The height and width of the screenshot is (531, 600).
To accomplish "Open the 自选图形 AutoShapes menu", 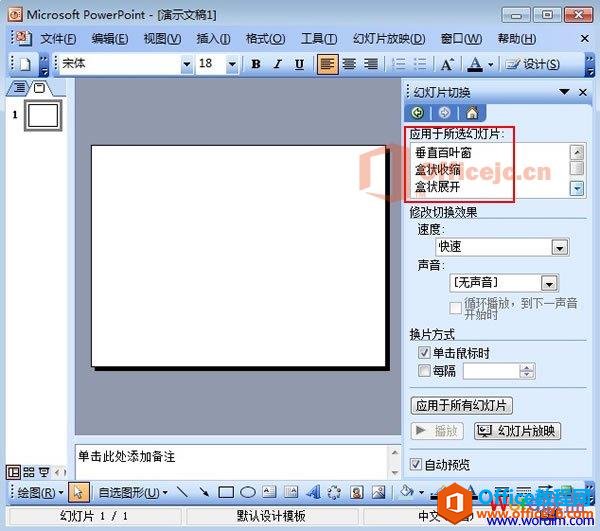I will [132, 492].
